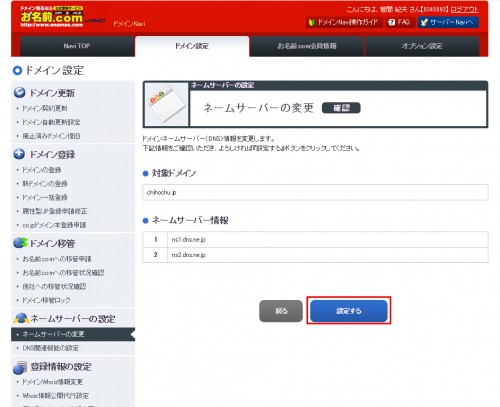
Task: Open 新ドメインの登録 sidebar link
Action: (45, 184)
